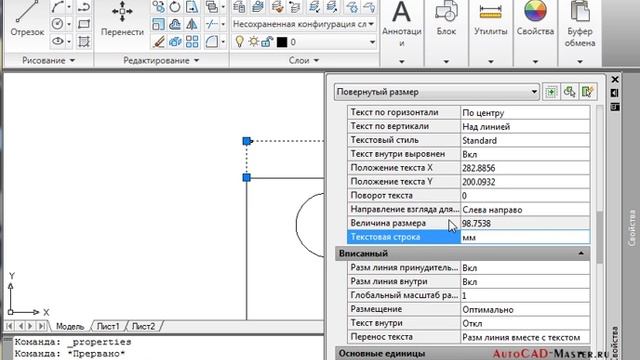Expand the Редактирование panel
This screenshot has height=360, width=640.
click(x=161, y=60)
